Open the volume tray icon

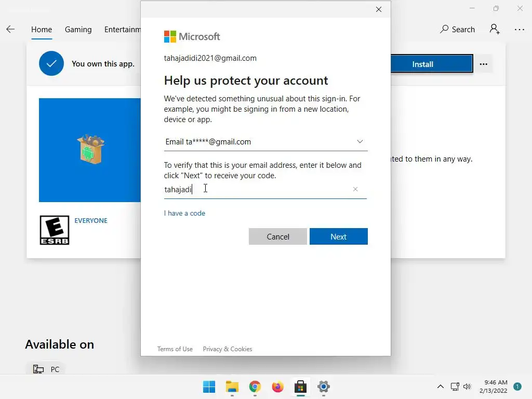click(467, 387)
